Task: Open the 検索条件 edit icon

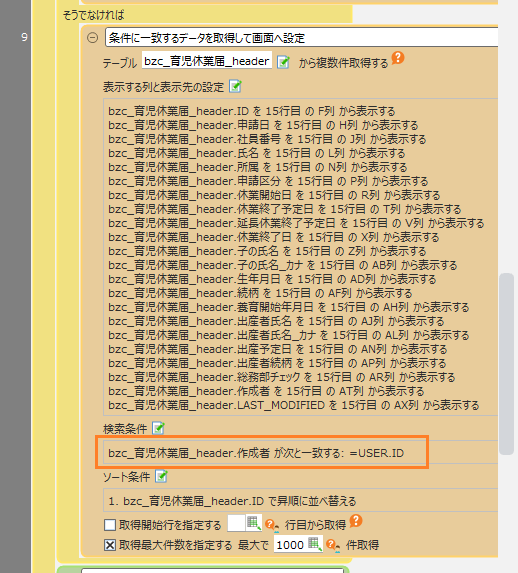Action: click(x=158, y=428)
